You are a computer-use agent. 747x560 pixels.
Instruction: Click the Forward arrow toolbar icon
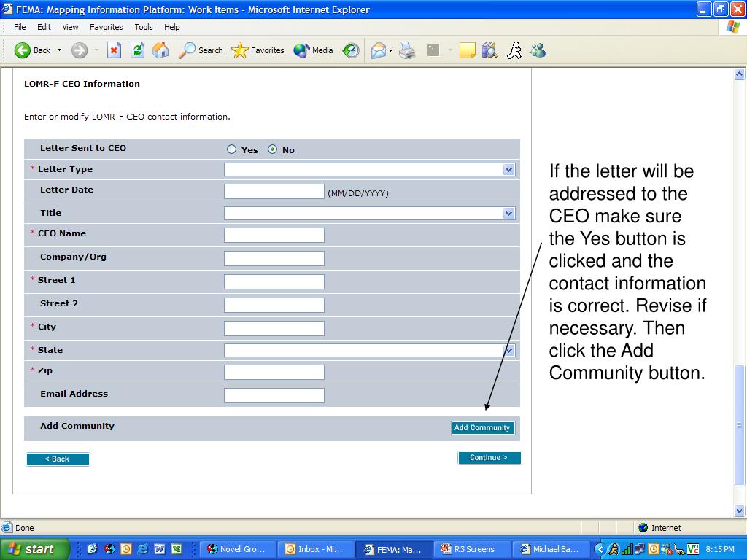click(x=80, y=50)
